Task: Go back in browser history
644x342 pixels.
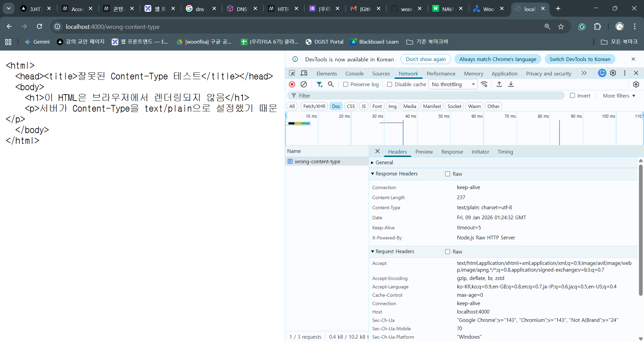Action: pyautogui.click(x=9, y=26)
